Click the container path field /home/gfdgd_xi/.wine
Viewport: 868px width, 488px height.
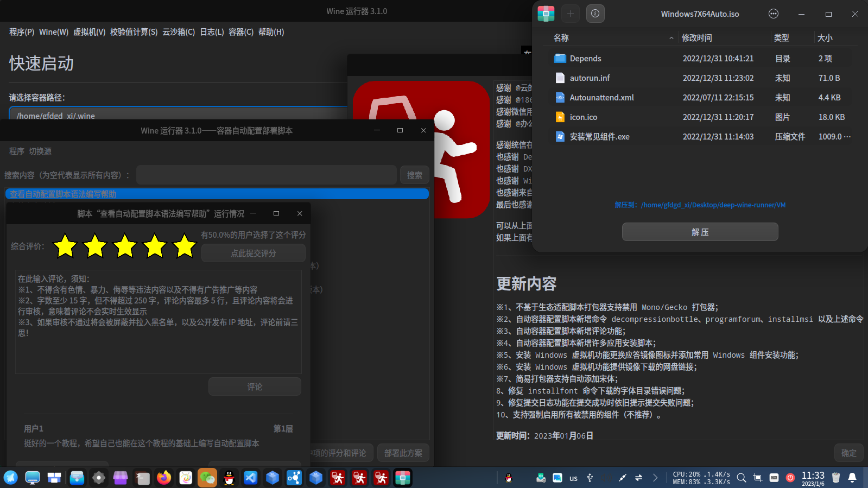(x=178, y=113)
